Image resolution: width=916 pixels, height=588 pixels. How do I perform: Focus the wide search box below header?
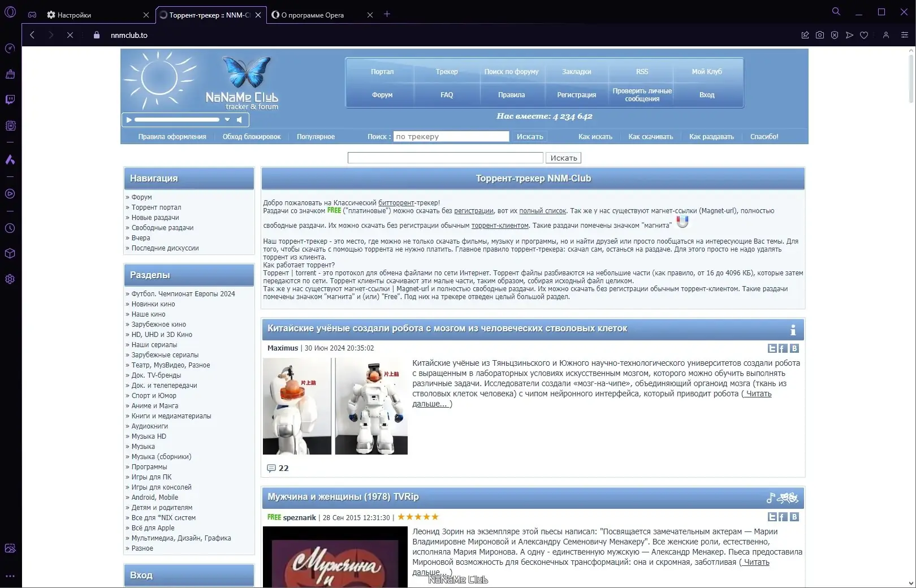click(x=446, y=158)
